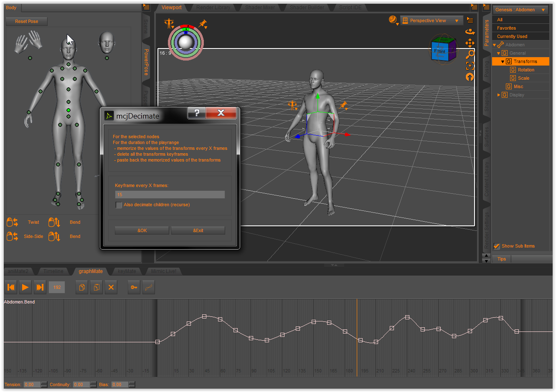
Task: Switch to the Timeline tab
Action: point(53,271)
